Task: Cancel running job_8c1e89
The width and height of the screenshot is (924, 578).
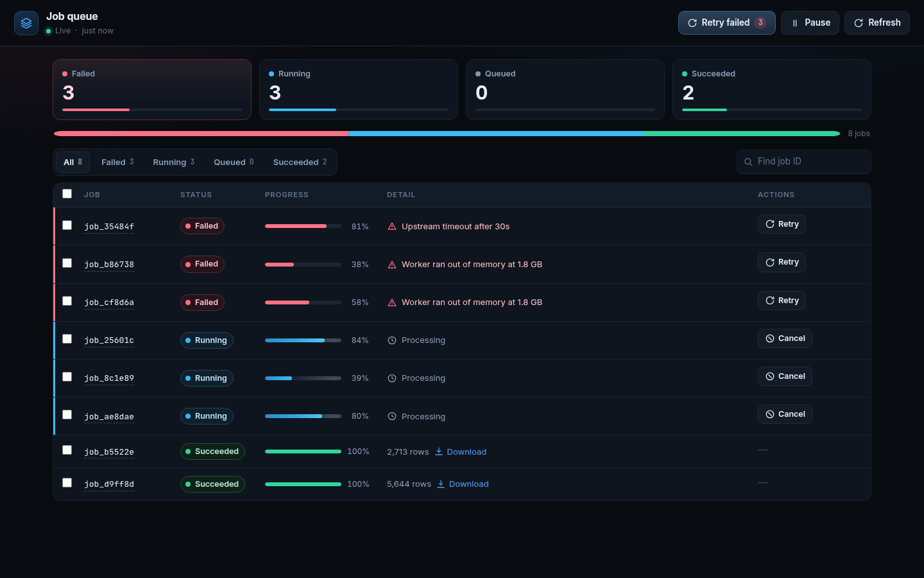Action: (x=785, y=376)
